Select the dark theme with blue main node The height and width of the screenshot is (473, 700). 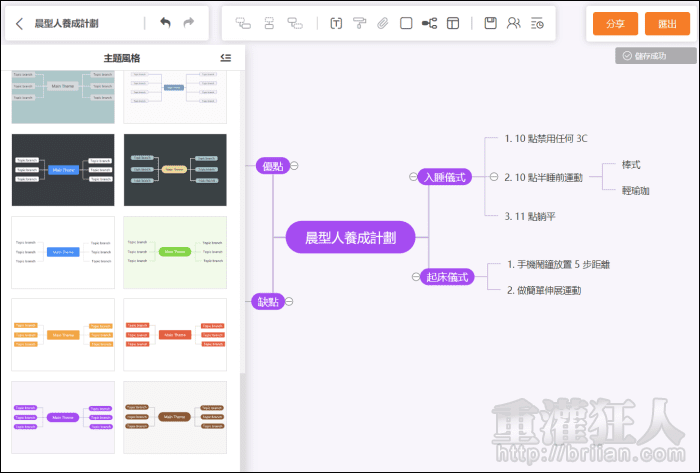(x=63, y=170)
